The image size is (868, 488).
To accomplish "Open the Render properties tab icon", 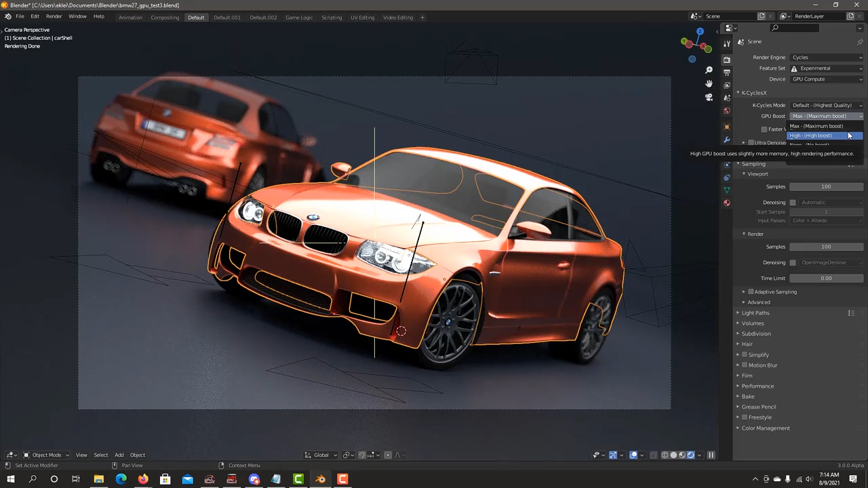I will point(727,60).
